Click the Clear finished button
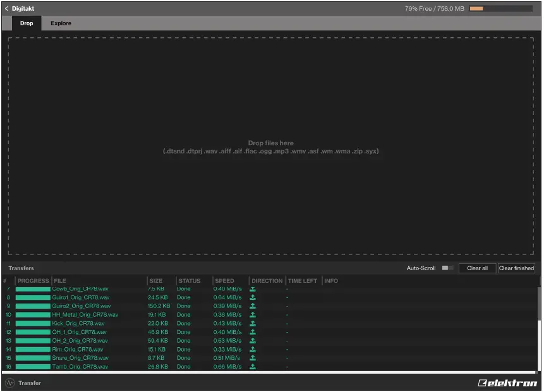 516,268
